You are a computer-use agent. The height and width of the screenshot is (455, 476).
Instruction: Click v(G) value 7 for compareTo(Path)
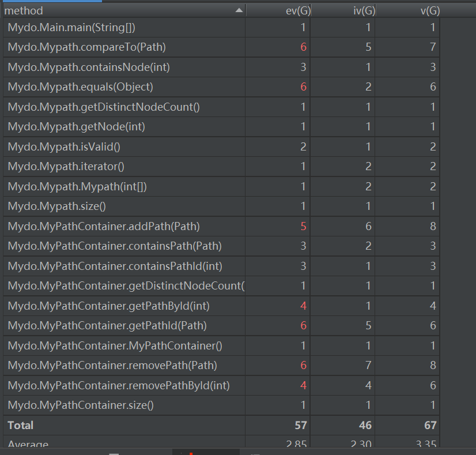[433, 47]
